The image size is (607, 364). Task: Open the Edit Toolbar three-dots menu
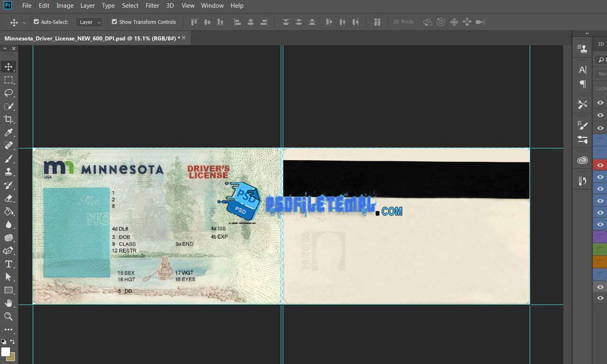[x=9, y=329]
